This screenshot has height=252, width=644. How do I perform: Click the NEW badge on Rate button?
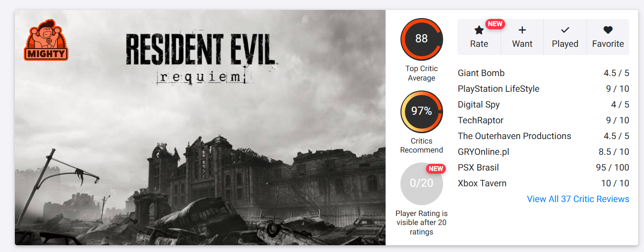coord(495,24)
